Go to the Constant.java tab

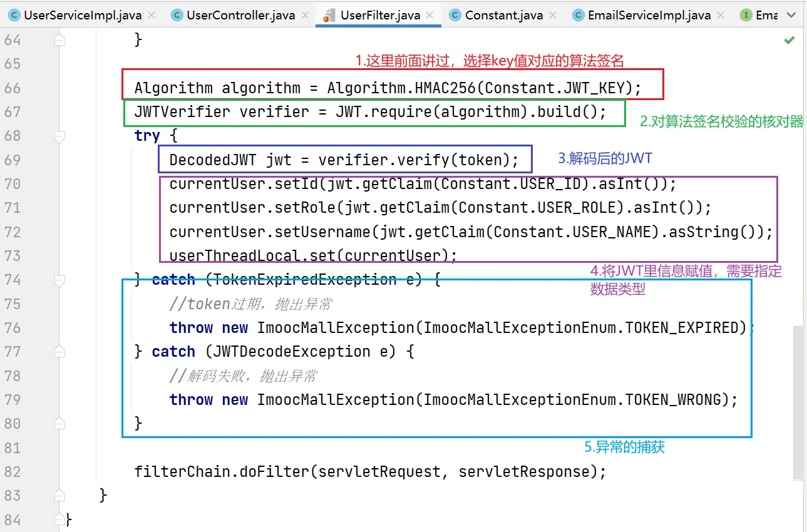[503, 15]
